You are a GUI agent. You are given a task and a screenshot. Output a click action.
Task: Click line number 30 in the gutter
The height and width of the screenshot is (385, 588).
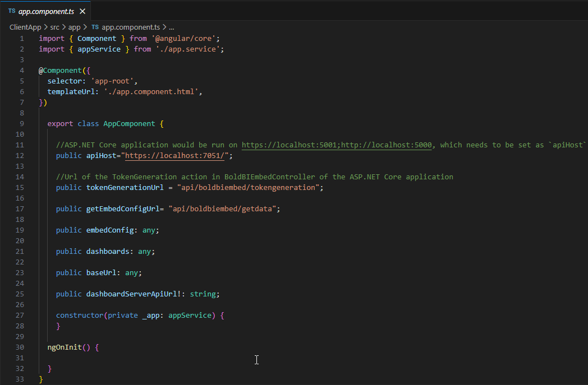click(x=20, y=347)
